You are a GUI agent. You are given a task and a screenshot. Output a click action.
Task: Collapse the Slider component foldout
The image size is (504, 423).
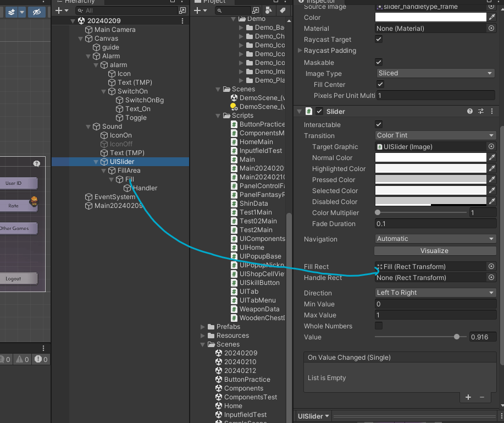pyautogui.click(x=299, y=111)
